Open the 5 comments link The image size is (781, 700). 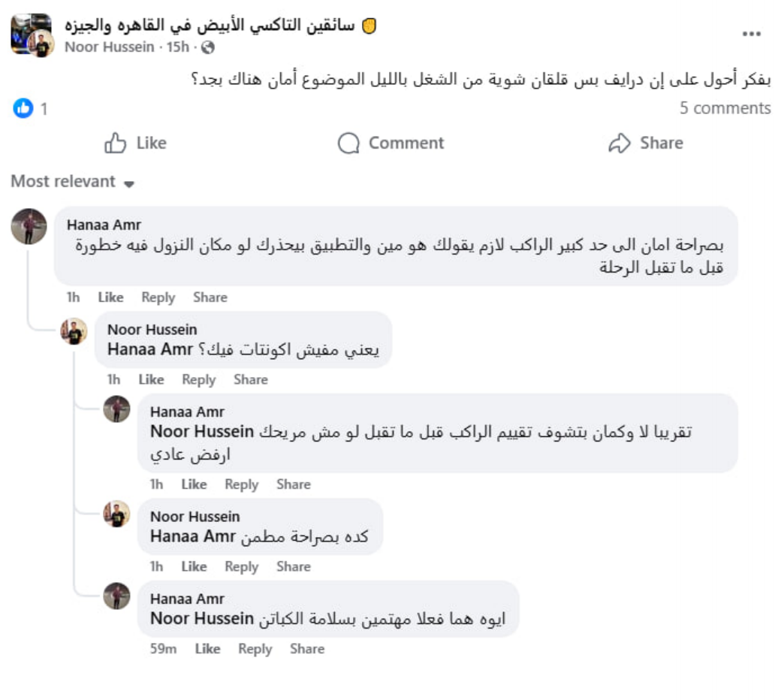click(725, 108)
